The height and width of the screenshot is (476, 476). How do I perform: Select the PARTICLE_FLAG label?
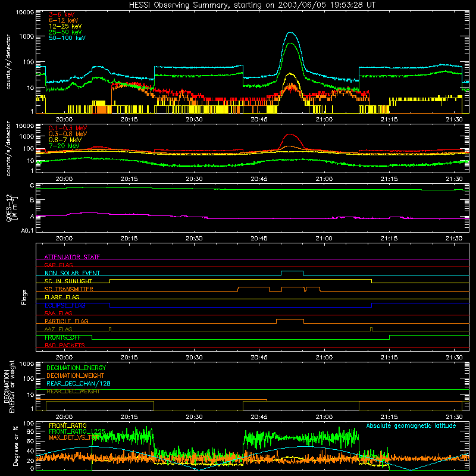pos(67,321)
